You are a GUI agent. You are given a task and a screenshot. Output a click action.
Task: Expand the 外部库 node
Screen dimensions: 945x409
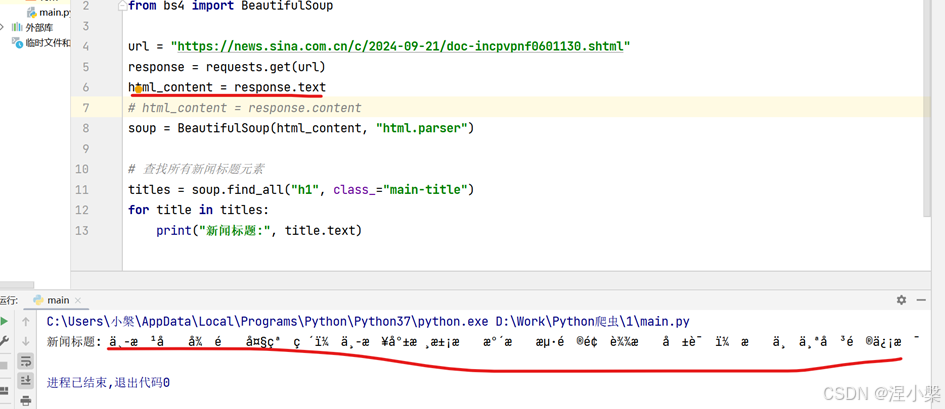point(3,27)
